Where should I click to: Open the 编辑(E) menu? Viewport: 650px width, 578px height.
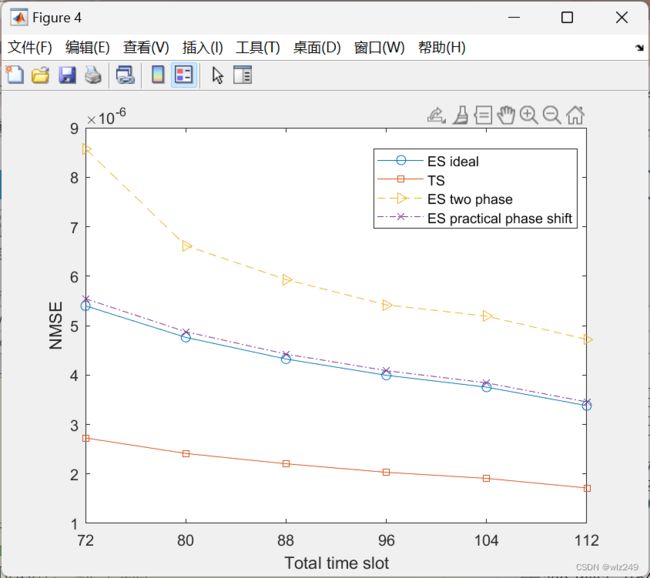click(87, 47)
